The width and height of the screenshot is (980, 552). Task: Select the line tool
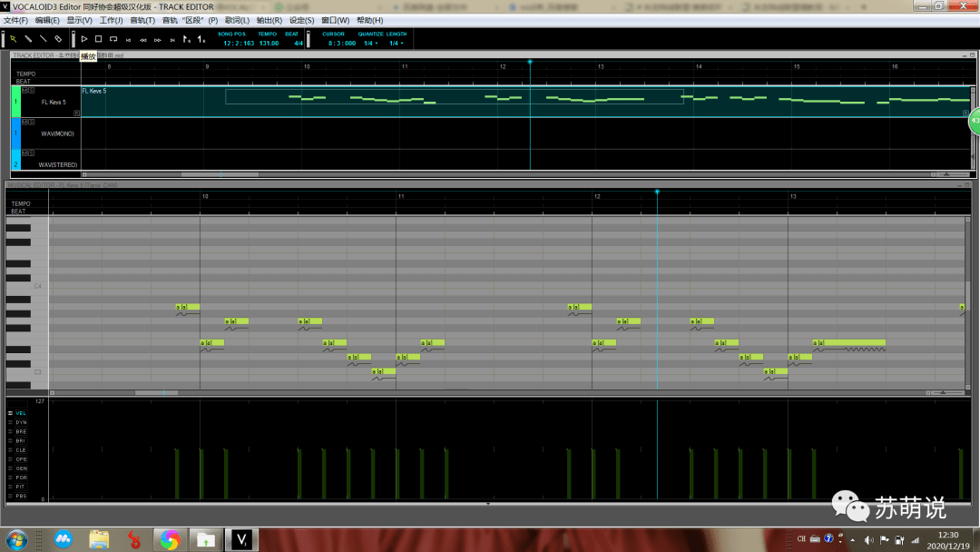[44, 39]
